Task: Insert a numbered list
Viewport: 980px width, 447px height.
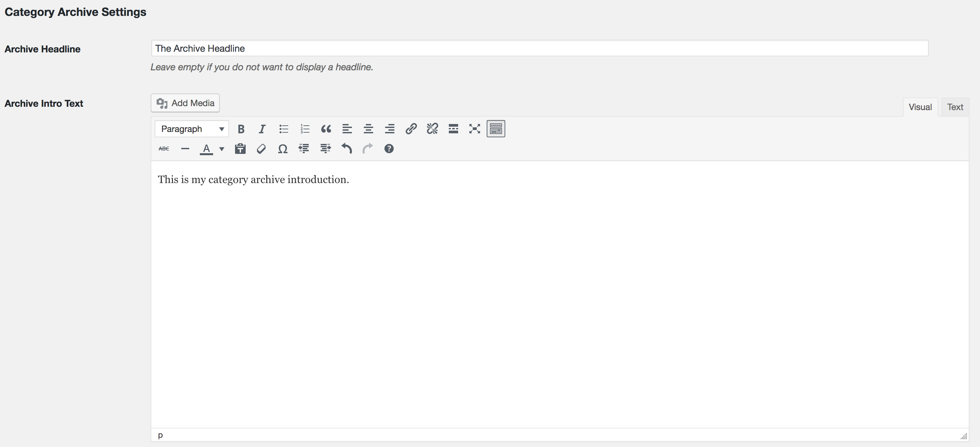Action: pyautogui.click(x=305, y=129)
